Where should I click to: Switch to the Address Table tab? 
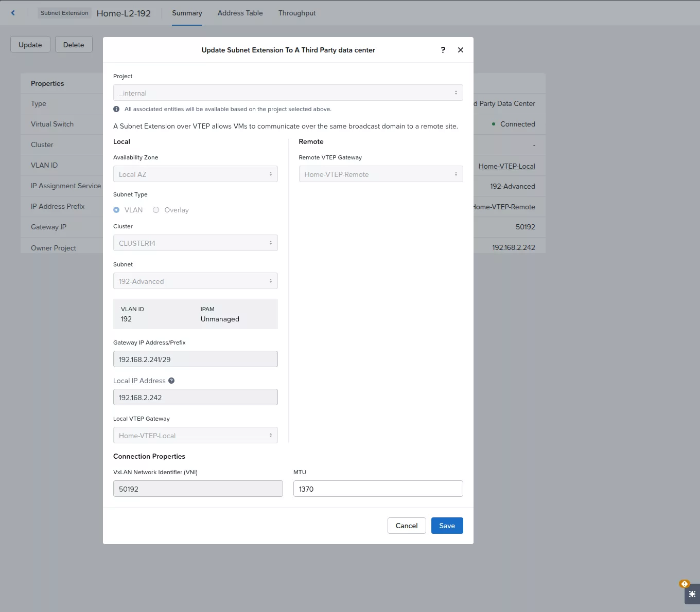(x=240, y=13)
